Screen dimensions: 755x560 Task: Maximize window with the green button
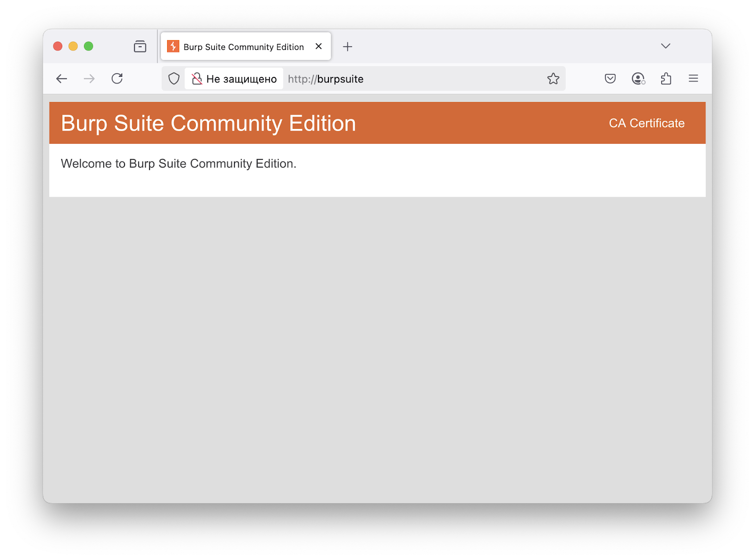[x=89, y=46]
